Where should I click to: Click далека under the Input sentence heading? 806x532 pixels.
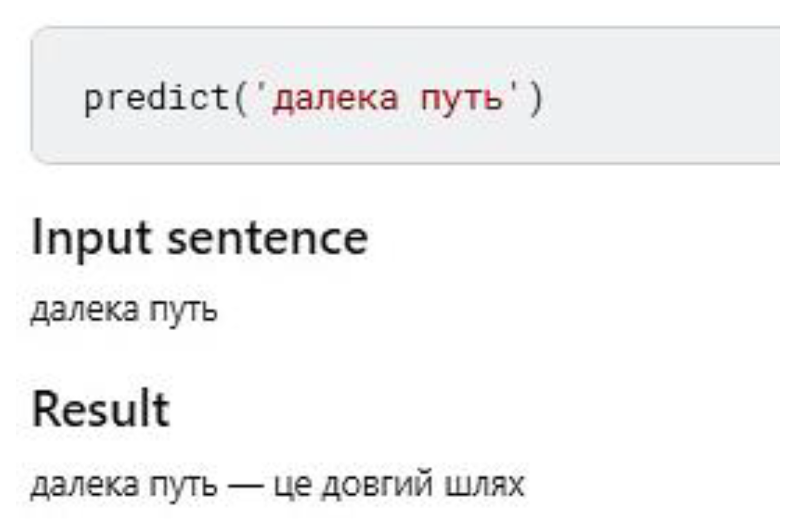tap(85, 310)
